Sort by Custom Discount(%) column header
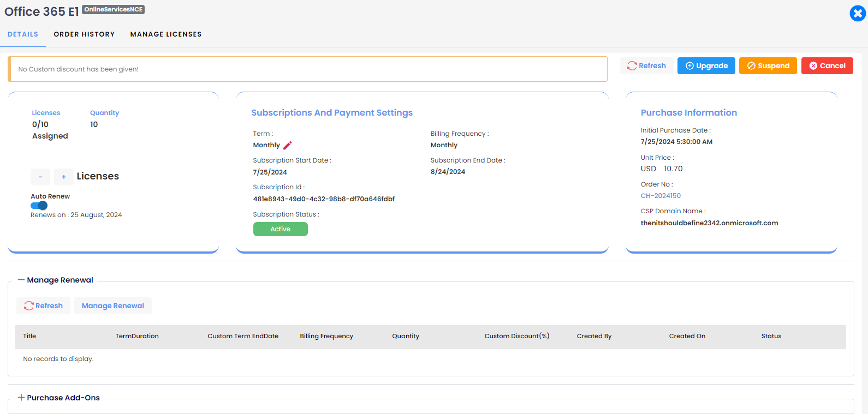 517,336
